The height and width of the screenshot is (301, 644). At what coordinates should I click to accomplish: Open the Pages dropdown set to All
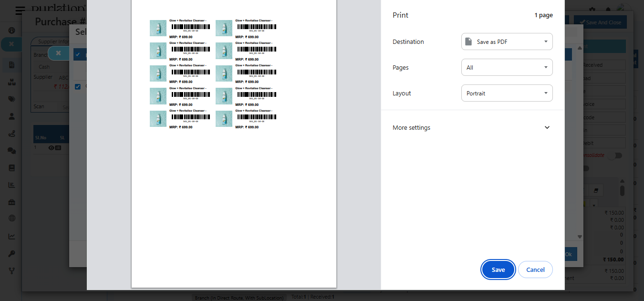(x=507, y=67)
